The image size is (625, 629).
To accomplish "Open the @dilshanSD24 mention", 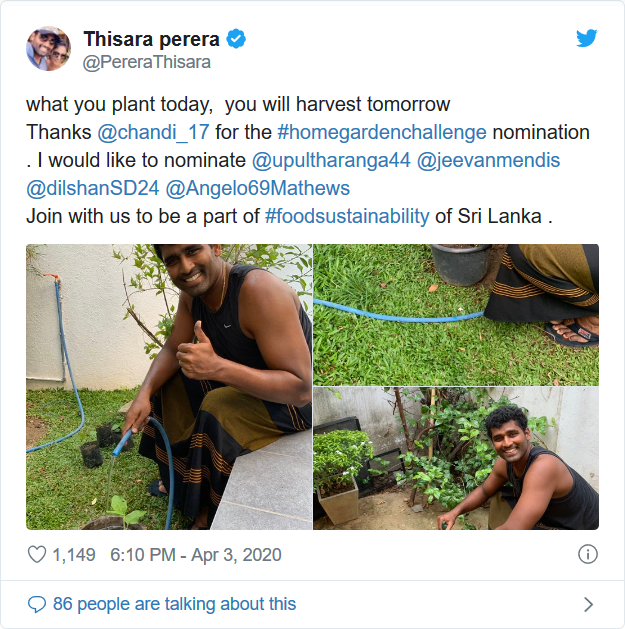I will (90, 188).
